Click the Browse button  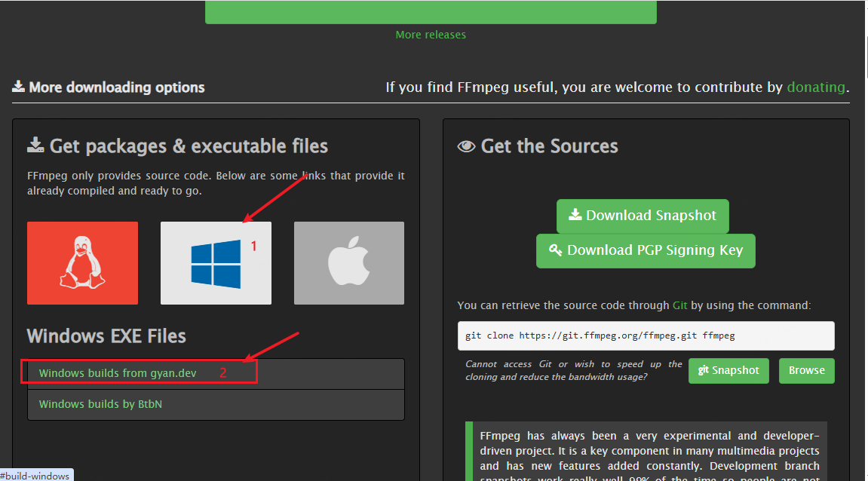tap(807, 371)
